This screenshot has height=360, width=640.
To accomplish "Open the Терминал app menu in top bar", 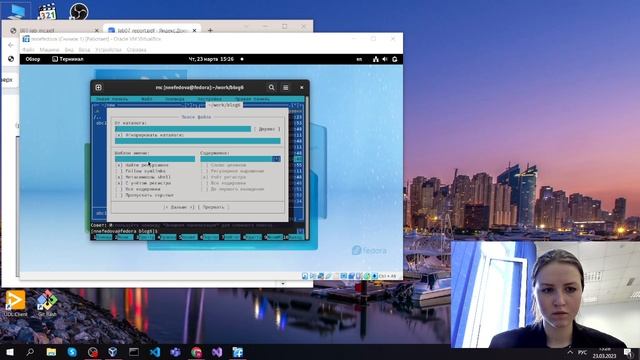I will 68,59.
